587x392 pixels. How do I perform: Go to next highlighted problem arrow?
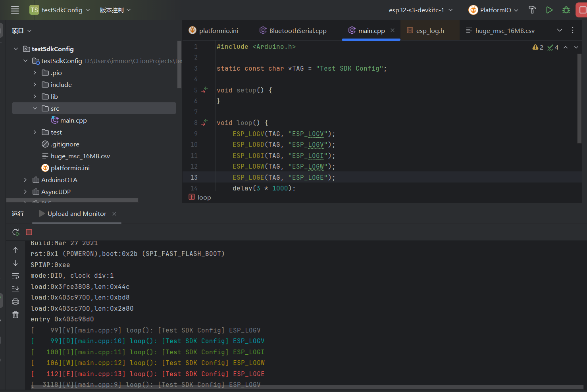(x=576, y=47)
